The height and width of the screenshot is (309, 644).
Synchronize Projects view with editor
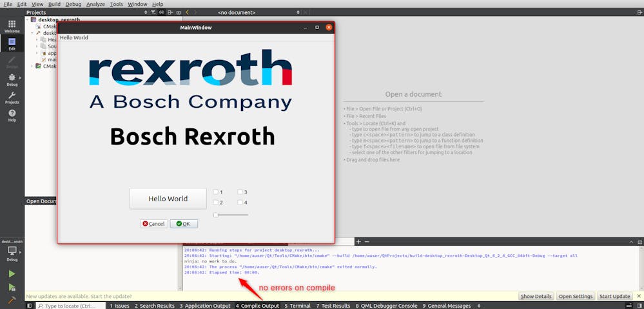coord(161,13)
